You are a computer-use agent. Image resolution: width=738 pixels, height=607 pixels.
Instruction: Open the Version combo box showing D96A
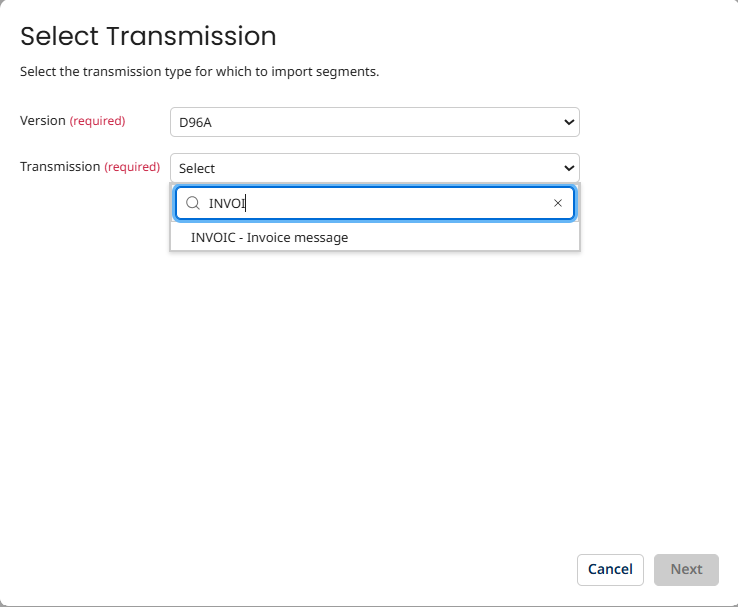click(x=374, y=122)
